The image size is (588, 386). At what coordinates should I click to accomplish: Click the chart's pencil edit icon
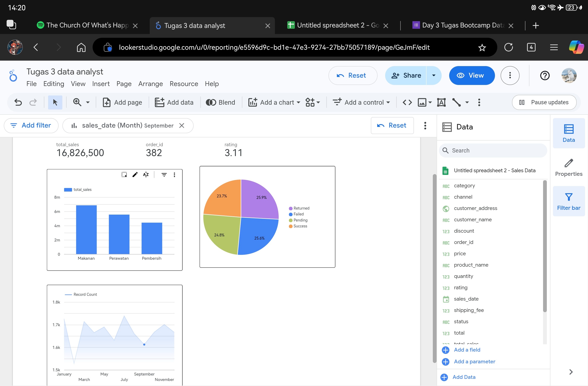[x=135, y=175]
